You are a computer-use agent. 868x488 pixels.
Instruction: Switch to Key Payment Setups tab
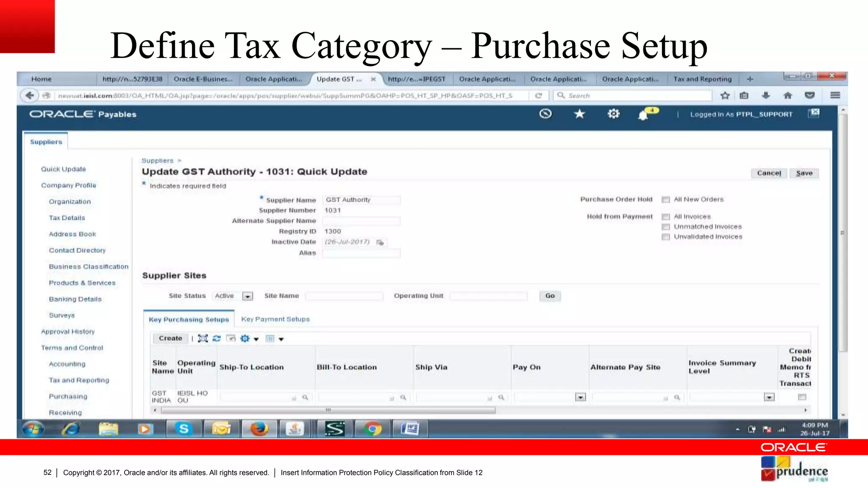click(275, 319)
